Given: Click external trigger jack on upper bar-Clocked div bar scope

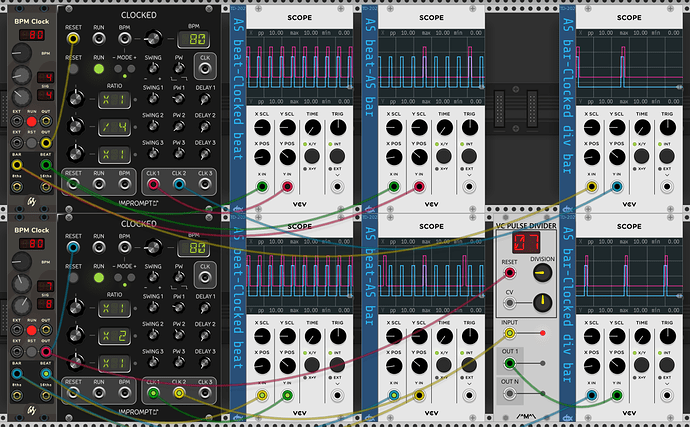Looking at the screenshot, I should click(667, 187).
